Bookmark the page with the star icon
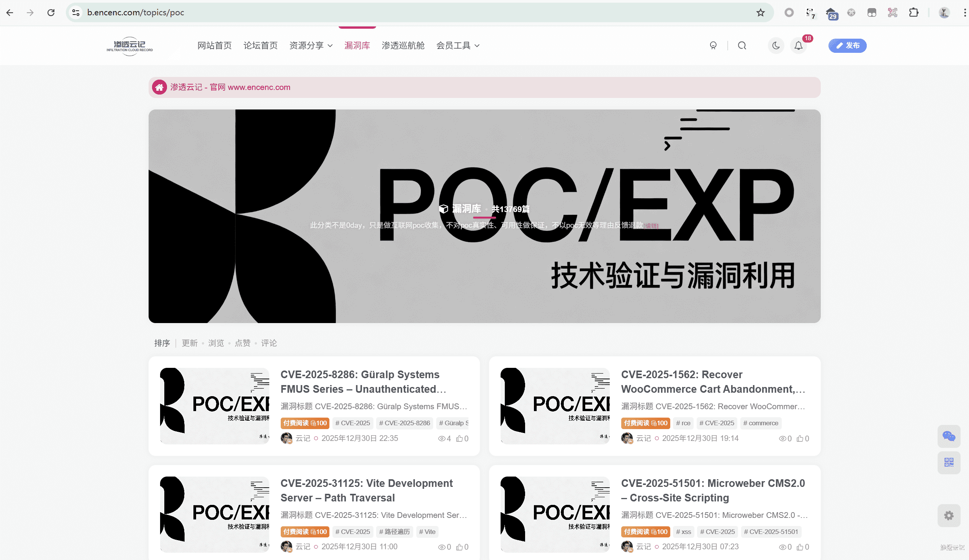The image size is (969, 560). (x=760, y=12)
